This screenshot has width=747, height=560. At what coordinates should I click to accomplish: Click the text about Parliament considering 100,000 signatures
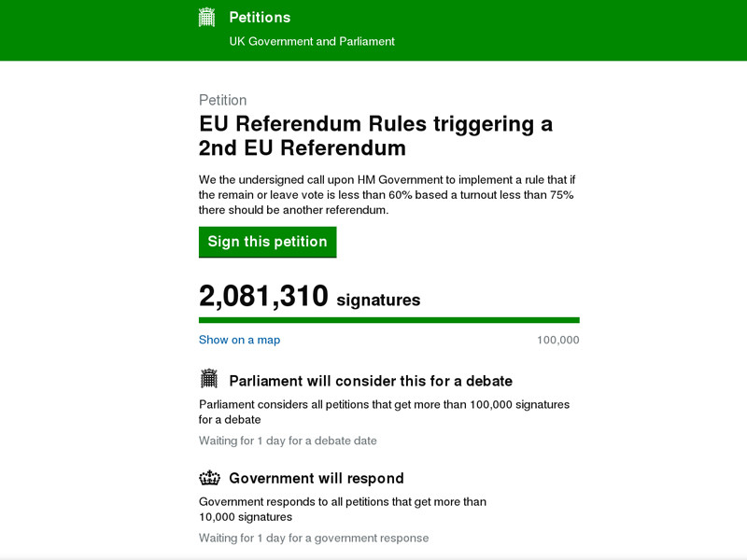(x=384, y=412)
